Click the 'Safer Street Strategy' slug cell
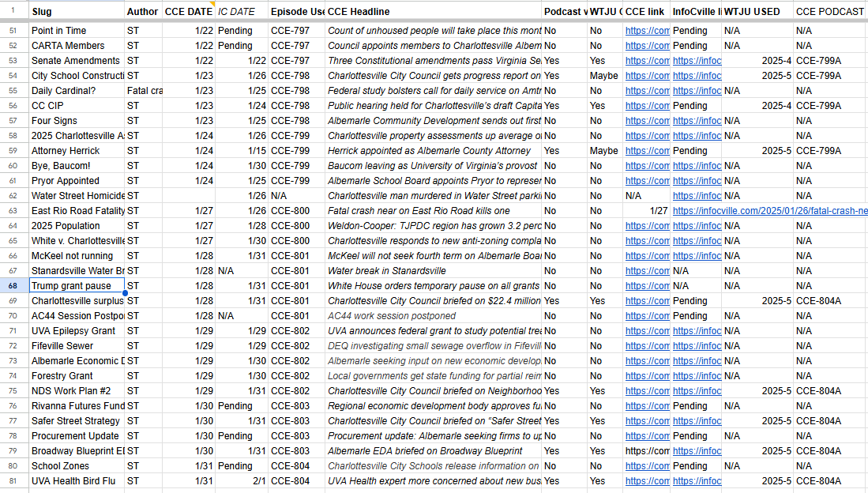This screenshot has height=493, width=868. click(x=75, y=420)
